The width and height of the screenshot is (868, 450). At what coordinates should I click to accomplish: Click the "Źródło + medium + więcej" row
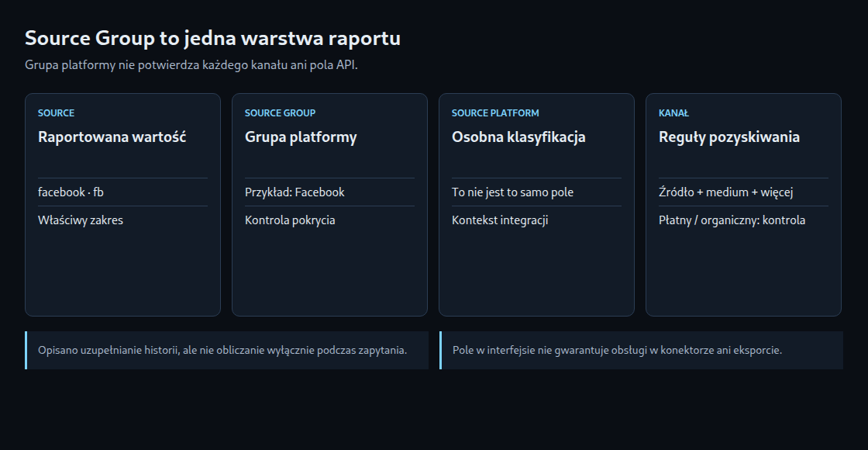(744, 192)
